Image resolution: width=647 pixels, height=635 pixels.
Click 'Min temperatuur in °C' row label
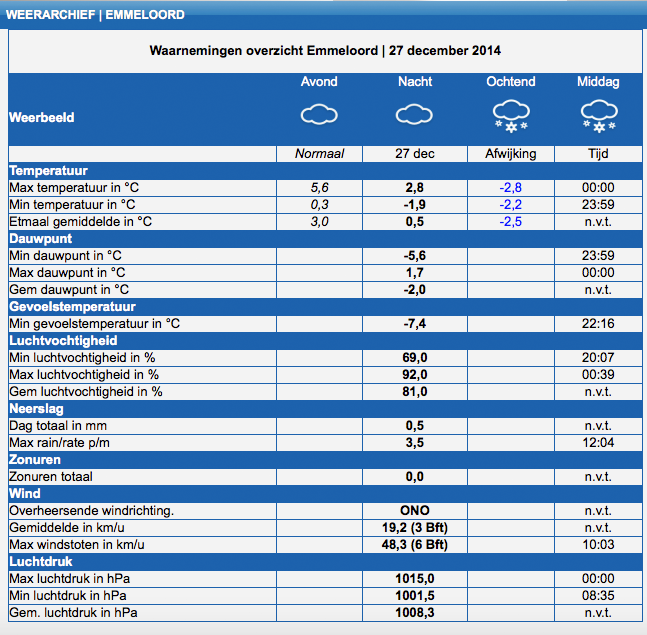pyautogui.click(x=72, y=205)
